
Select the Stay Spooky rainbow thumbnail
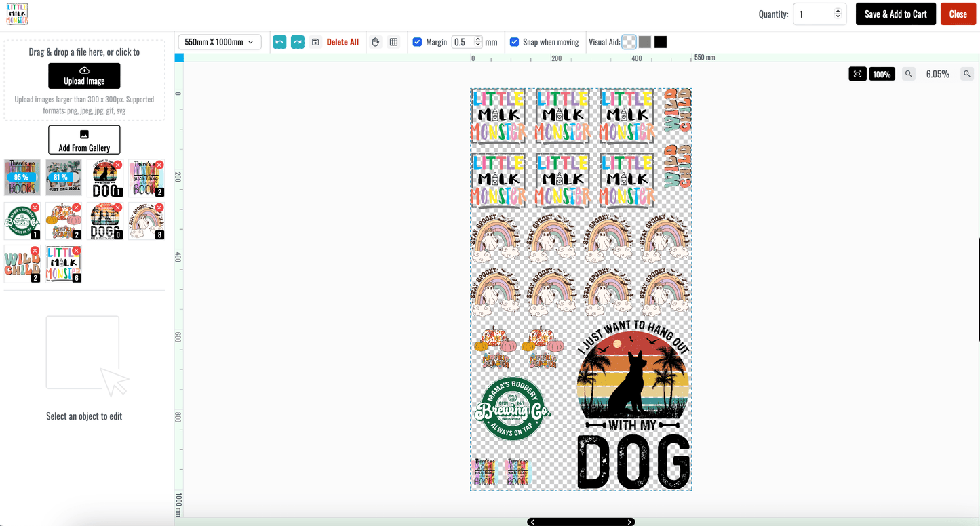point(146,221)
